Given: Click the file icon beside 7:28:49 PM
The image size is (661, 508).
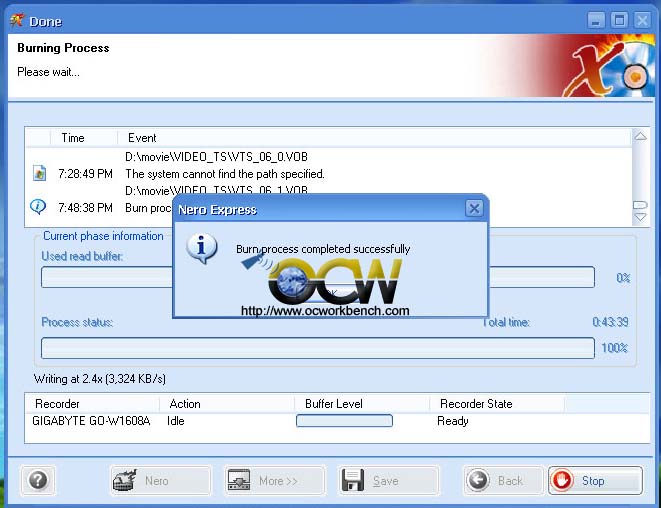Looking at the screenshot, I should click(39, 173).
